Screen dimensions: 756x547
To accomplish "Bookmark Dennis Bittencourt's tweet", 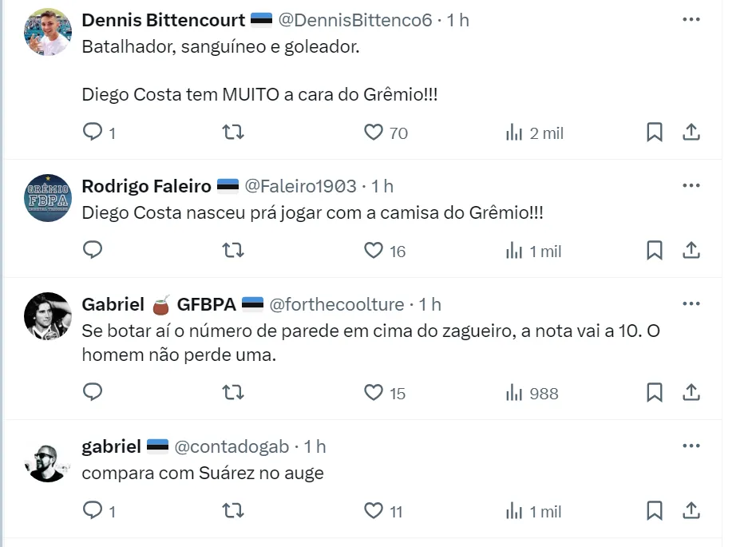I will (654, 133).
